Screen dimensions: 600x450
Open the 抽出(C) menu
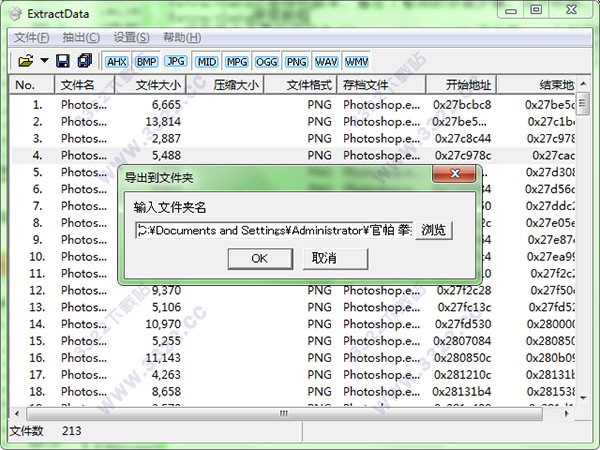pos(81,38)
